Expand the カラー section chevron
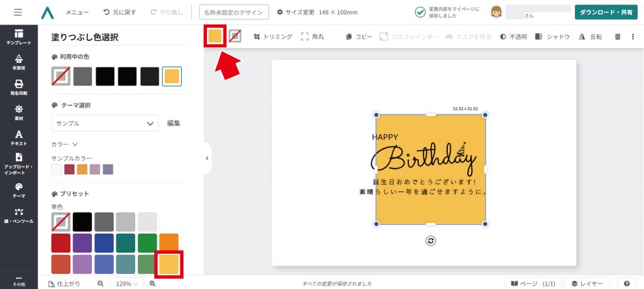 pos(75,144)
